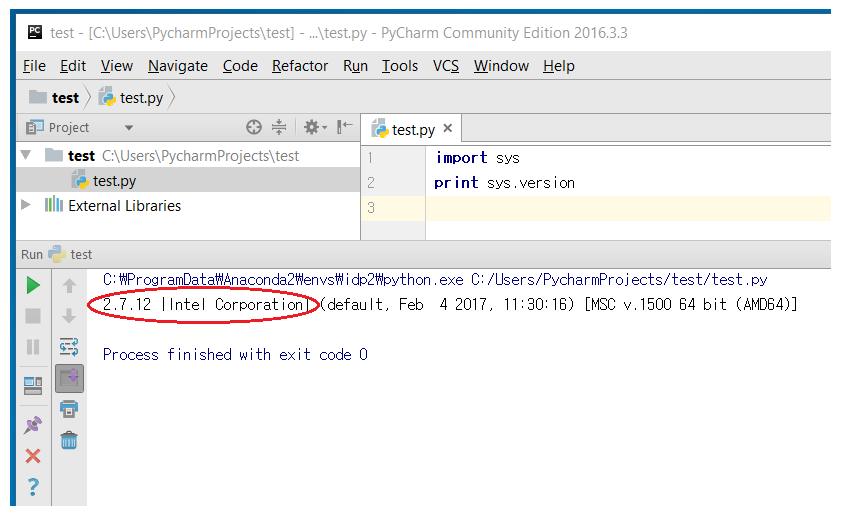The image size is (854, 516).
Task: Click Scroll from Source crosshair icon
Action: click(254, 127)
